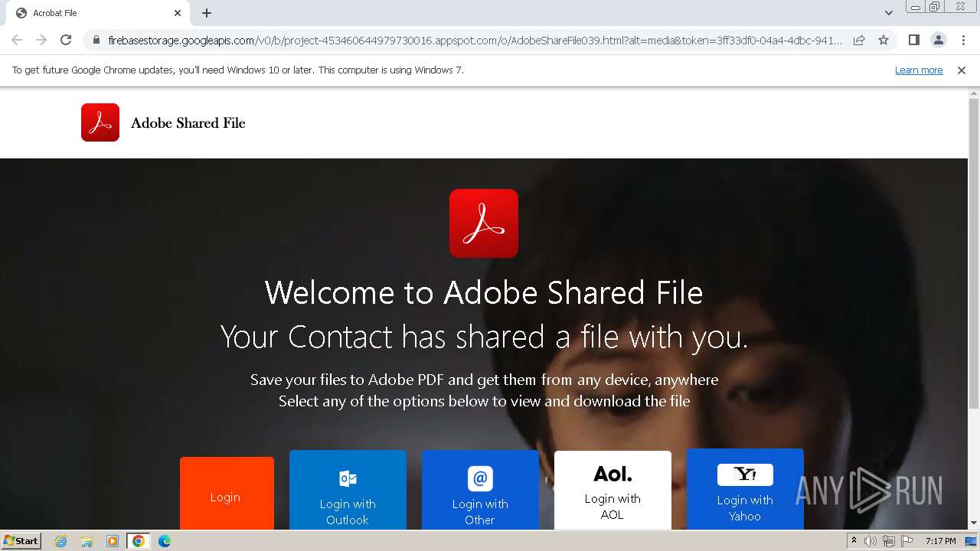The height and width of the screenshot is (551, 980).
Task: Close the Acrobat File tab
Action: 178,13
